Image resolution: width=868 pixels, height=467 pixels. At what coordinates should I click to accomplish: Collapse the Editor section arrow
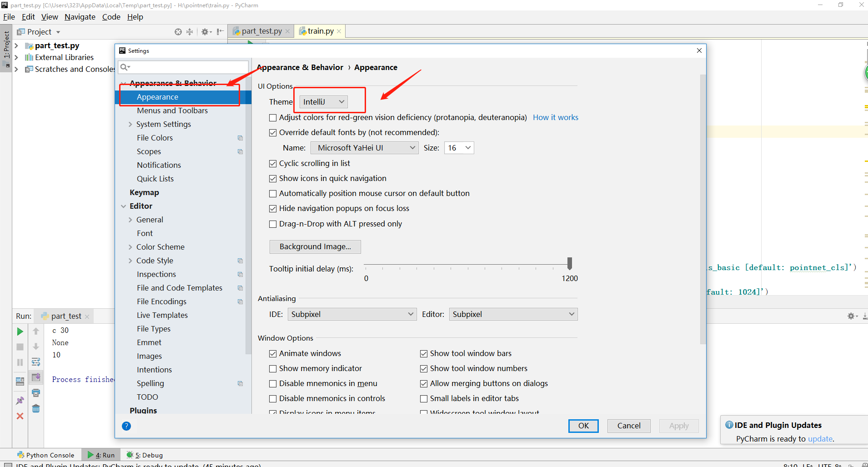click(124, 206)
